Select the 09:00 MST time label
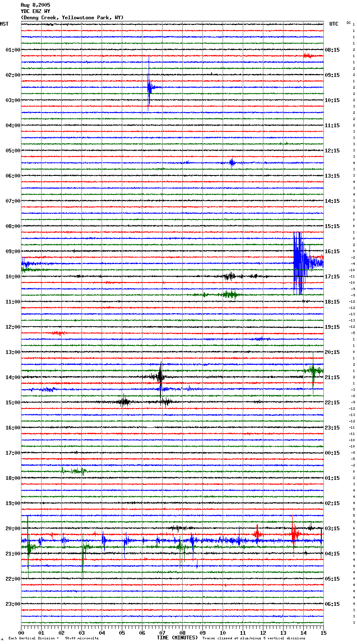Image resolution: width=357 pixels, height=644 pixels. coord(13,251)
